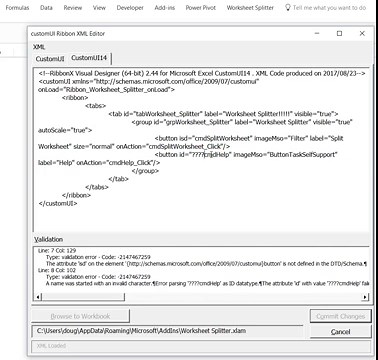
Task: Click the </tabs> closing tag
Action: tap(97, 187)
